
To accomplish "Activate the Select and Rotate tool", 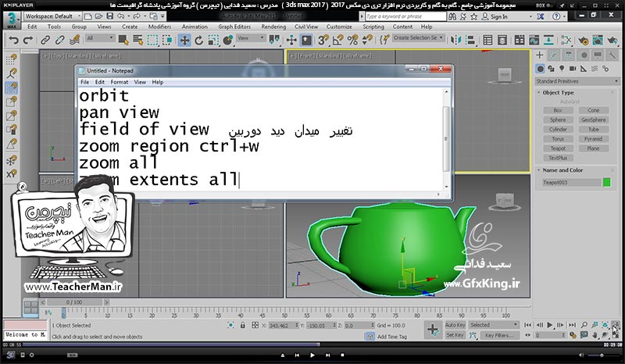I will click(x=199, y=40).
